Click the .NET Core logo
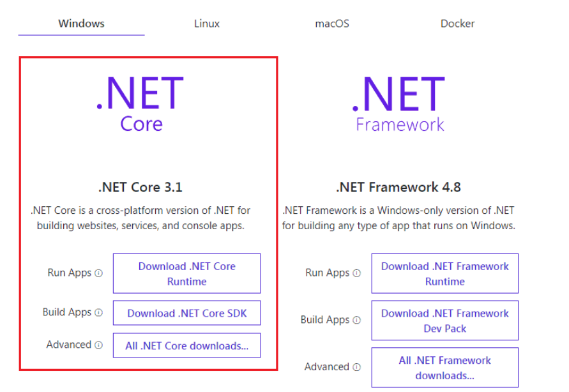569x392 pixels. [x=140, y=103]
